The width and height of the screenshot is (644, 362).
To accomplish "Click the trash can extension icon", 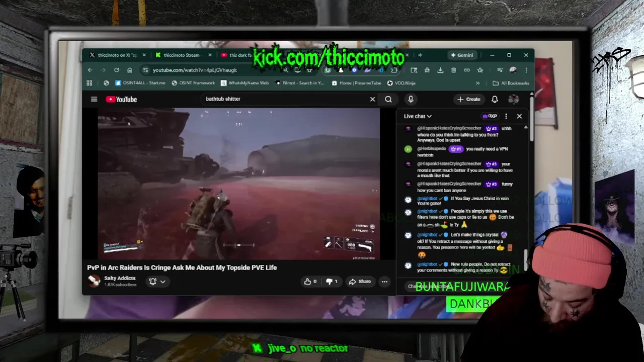I will [453, 70].
